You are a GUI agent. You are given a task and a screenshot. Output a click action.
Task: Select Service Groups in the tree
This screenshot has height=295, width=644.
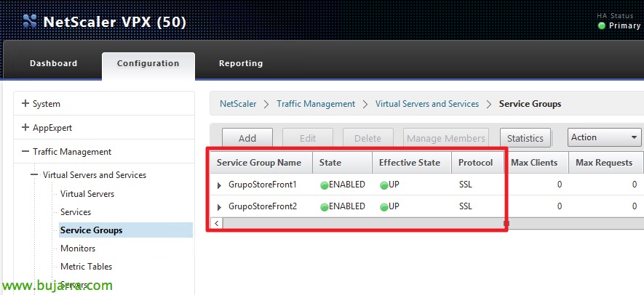point(126,230)
